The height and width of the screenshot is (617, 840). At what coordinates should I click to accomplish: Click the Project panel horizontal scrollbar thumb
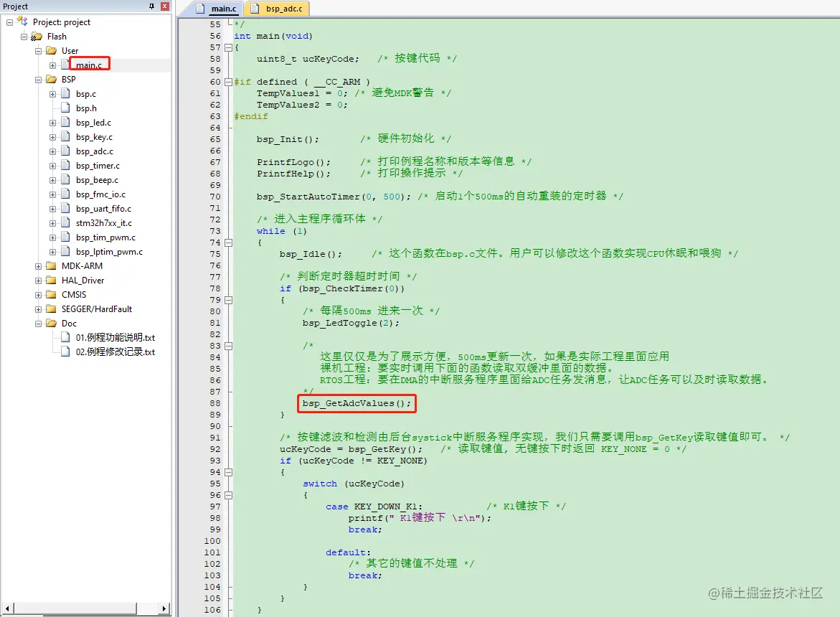pos(75,609)
